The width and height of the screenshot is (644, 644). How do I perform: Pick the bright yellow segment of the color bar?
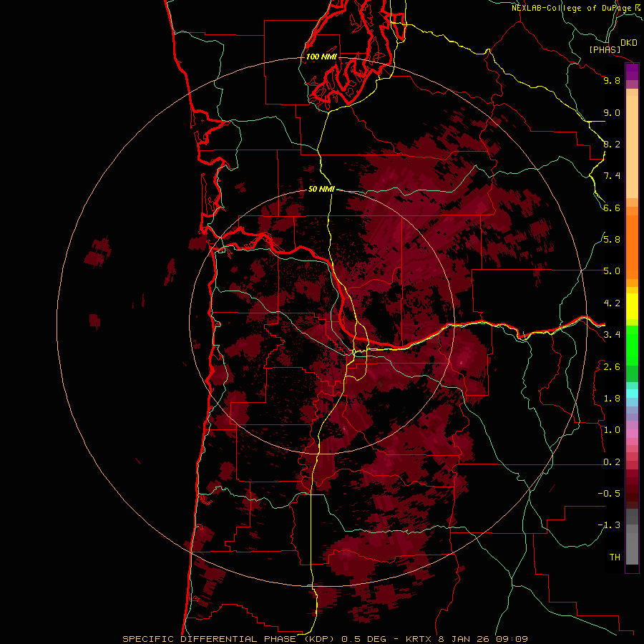pos(632,306)
